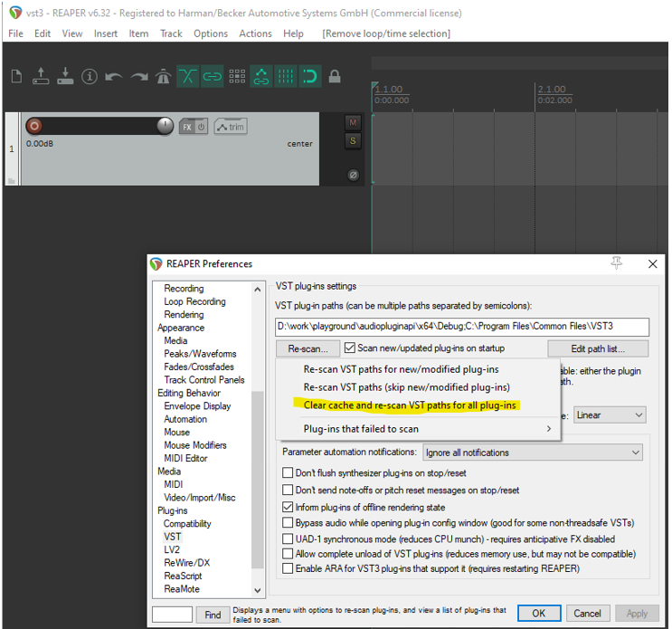Click the Cancel button
The image size is (672, 629).
tap(587, 613)
